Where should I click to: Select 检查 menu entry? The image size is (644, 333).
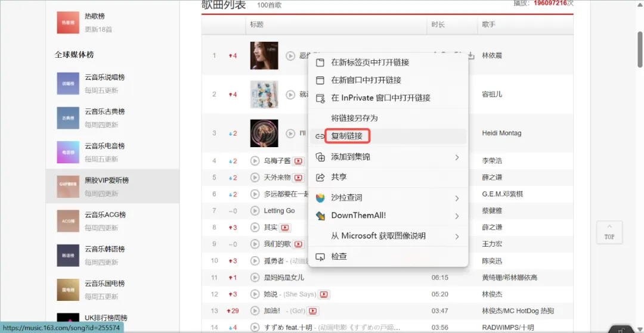coord(388,257)
